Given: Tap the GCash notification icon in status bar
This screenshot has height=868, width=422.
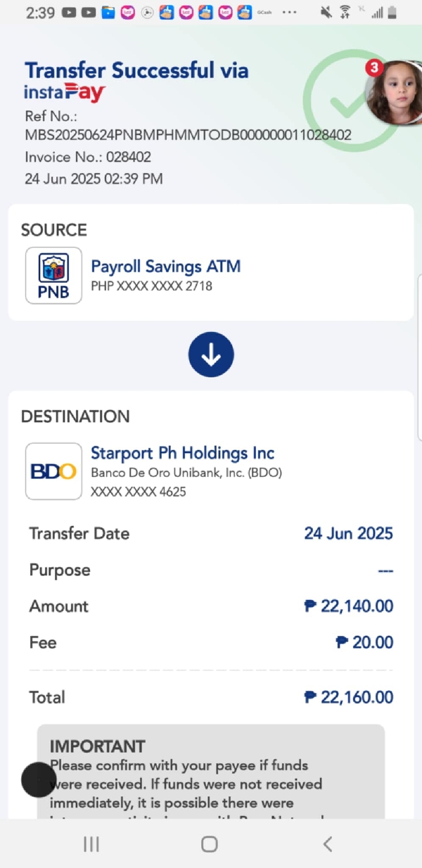Looking at the screenshot, I should (x=264, y=12).
